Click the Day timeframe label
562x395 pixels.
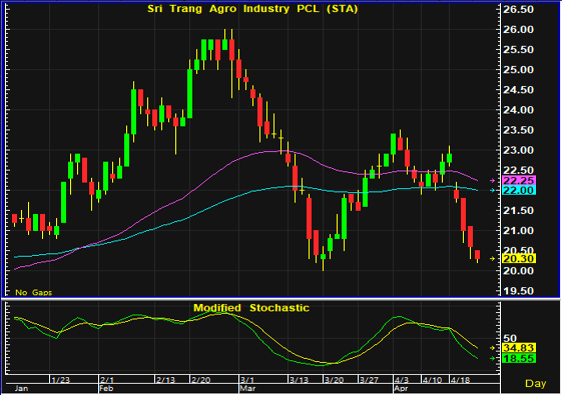[535, 383]
